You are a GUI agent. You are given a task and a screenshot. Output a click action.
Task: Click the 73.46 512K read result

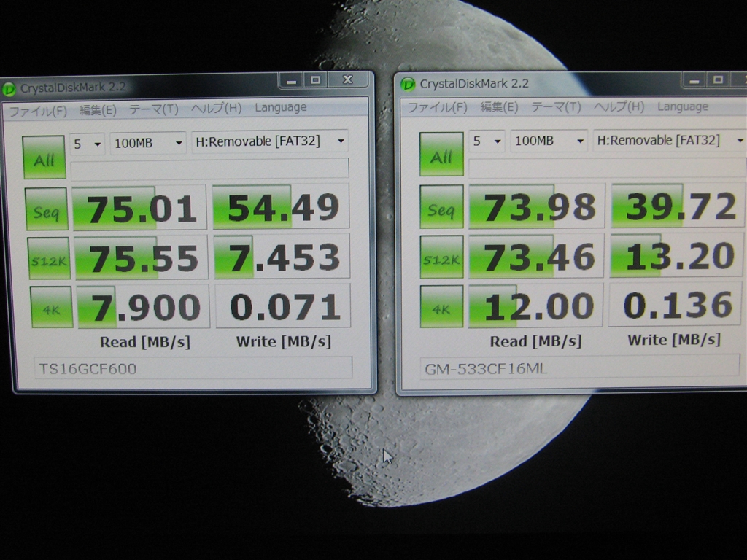pyautogui.click(x=536, y=256)
